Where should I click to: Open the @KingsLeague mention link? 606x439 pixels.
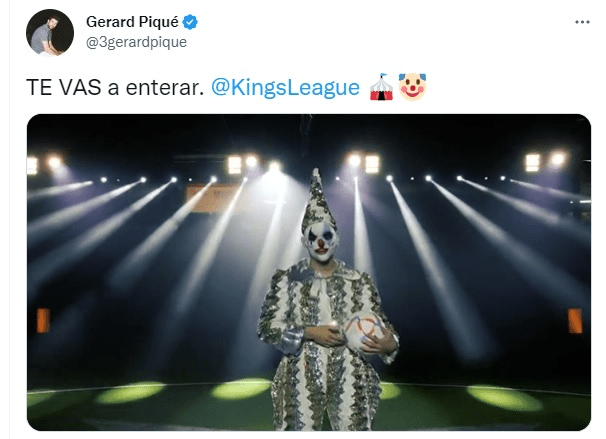(285, 88)
